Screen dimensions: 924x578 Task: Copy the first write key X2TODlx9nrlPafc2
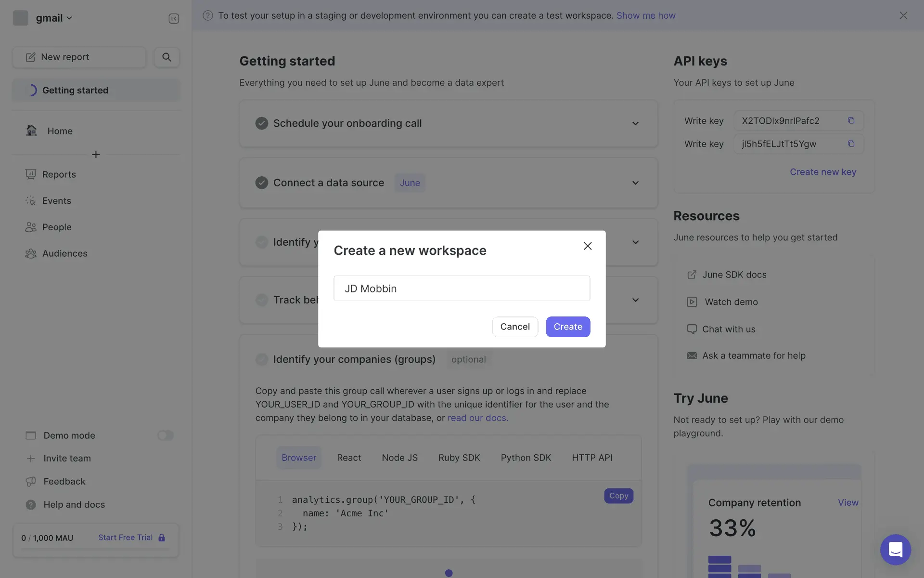tap(851, 120)
